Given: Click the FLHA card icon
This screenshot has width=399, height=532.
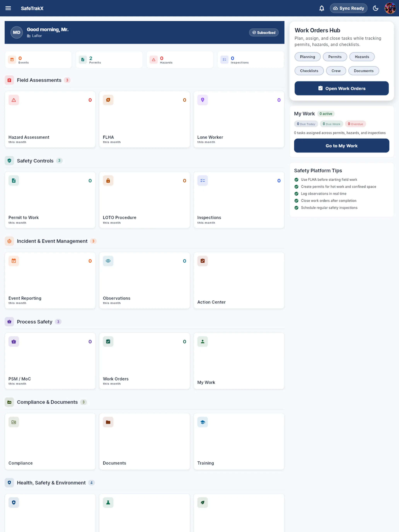Looking at the screenshot, I should click(108, 100).
